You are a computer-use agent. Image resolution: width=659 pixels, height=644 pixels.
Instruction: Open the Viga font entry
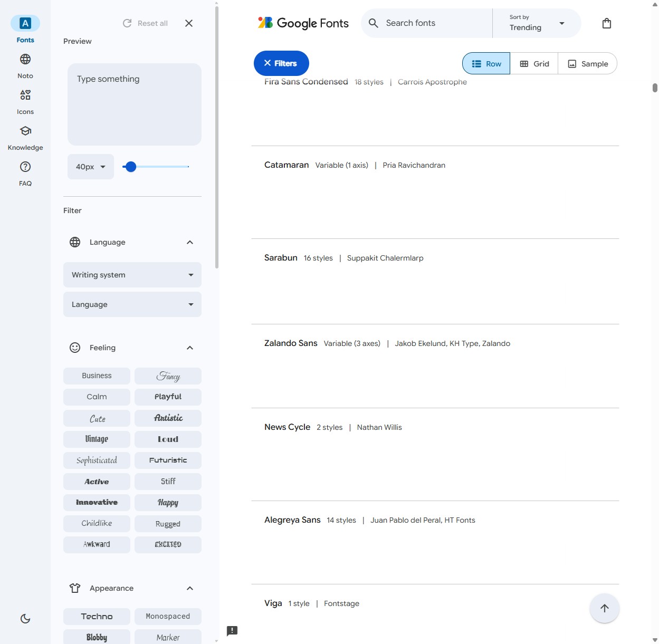coord(435,614)
